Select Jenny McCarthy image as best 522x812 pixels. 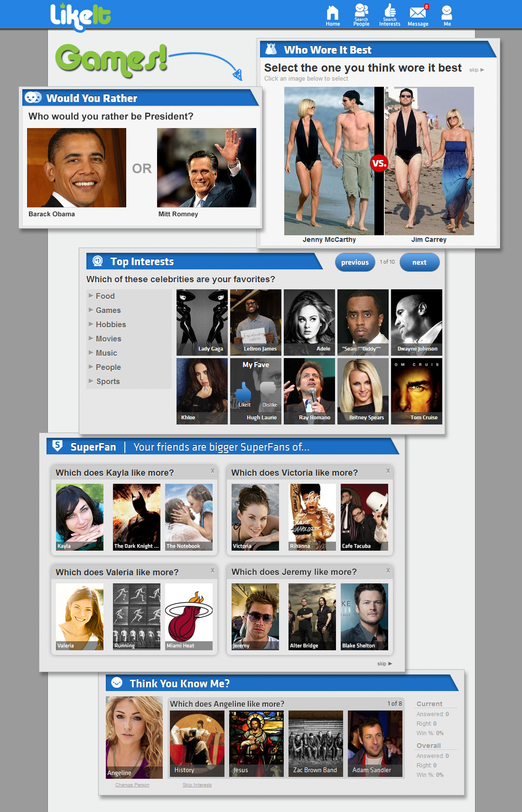click(x=329, y=161)
